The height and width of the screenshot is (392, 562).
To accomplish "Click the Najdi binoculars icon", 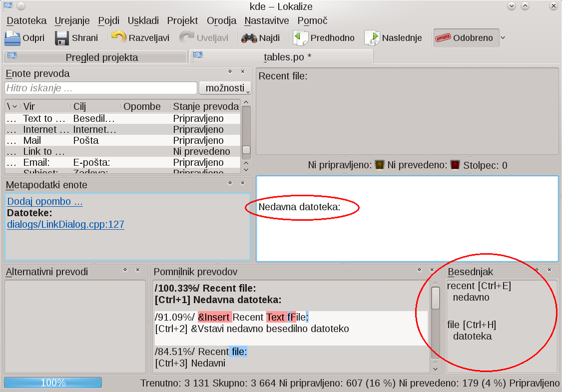I will tap(249, 38).
